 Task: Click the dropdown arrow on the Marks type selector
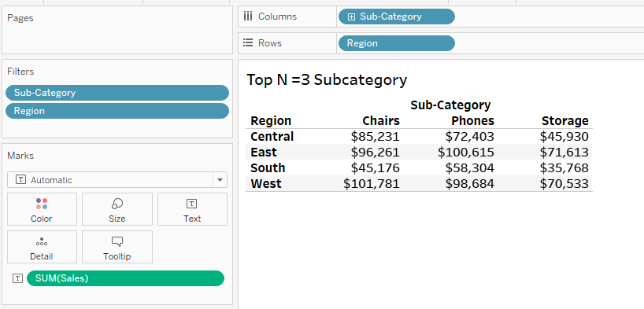coord(220,180)
